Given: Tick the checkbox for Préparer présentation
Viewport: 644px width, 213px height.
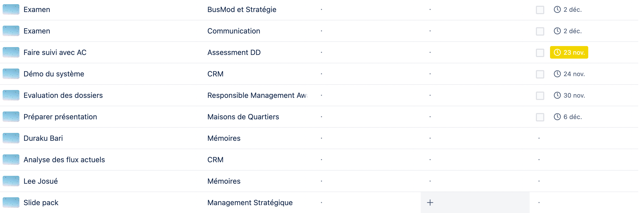Looking at the screenshot, I should click(540, 117).
